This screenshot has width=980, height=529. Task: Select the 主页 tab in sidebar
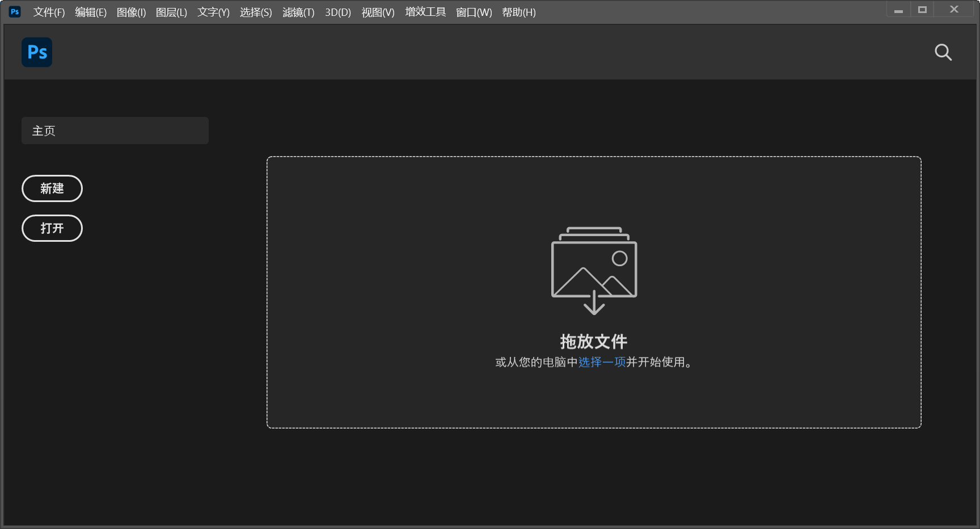click(115, 131)
